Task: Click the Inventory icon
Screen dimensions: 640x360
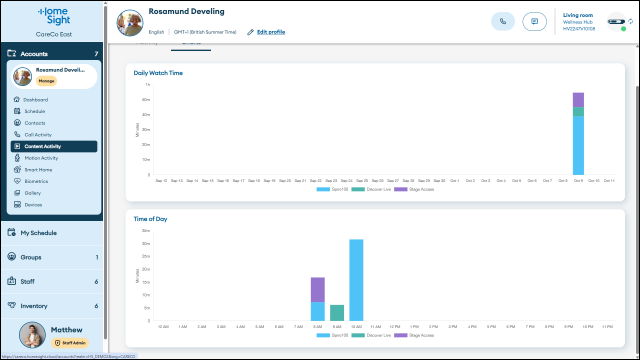Action: coord(11,305)
